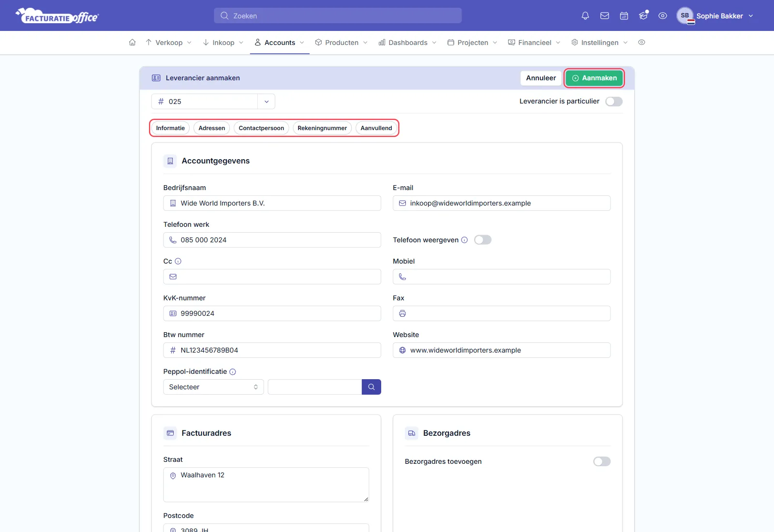This screenshot has width=774, height=532.
Task: Jump to the Rekeningnummer section
Action: click(322, 128)
